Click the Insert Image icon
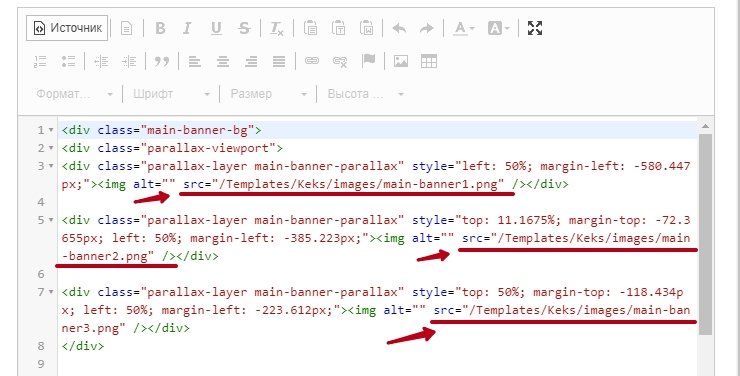740x376 pixels. pos(401,61)
